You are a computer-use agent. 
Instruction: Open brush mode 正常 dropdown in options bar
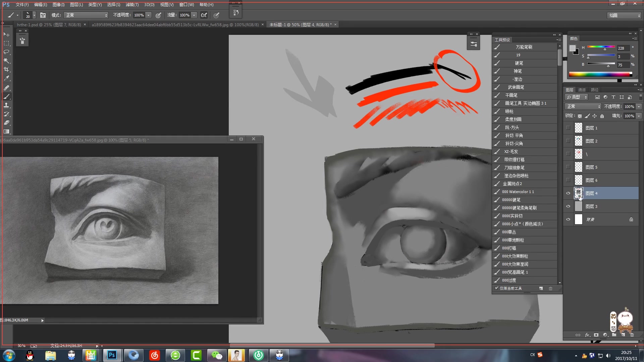[x=86, y=15]
